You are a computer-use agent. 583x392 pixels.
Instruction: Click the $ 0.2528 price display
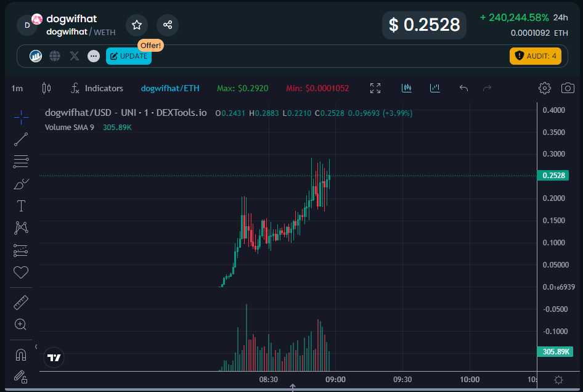click(x=424, y=25)
